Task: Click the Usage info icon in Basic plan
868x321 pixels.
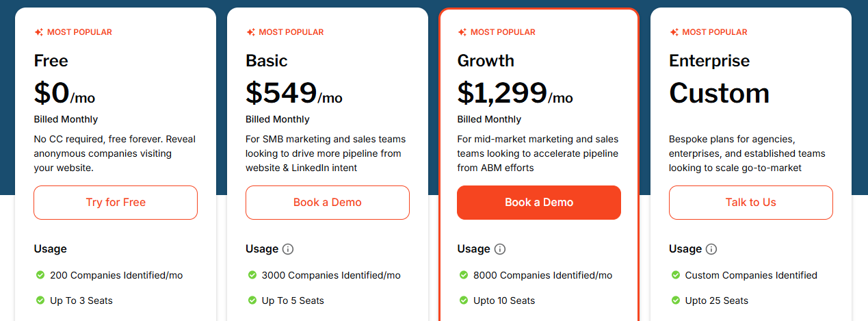Action: (288, 249)
